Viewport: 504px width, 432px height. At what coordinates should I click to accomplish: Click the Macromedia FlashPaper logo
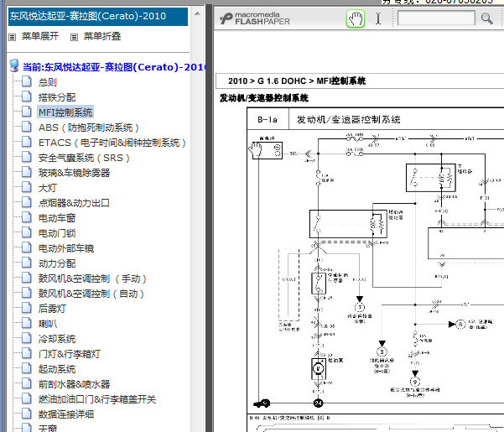point(255,18)
